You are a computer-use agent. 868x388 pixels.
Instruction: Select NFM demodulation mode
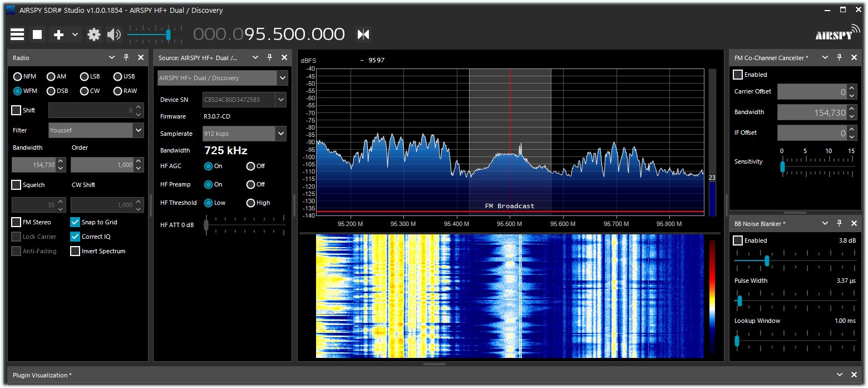tap(25, 77)
